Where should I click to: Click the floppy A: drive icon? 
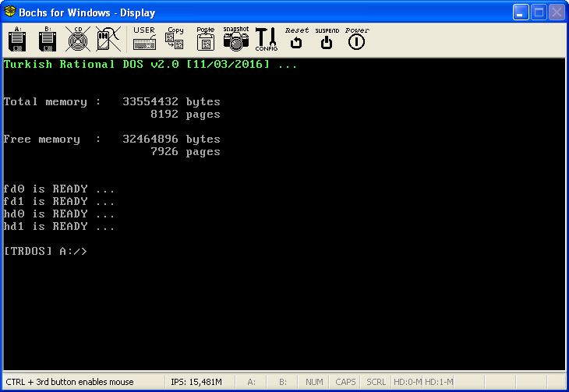click(x=17, y=39)
